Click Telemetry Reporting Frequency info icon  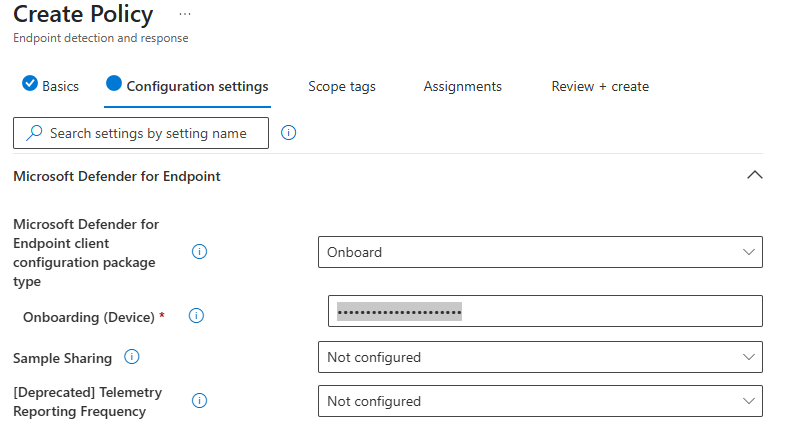click(x=199, y=401)
